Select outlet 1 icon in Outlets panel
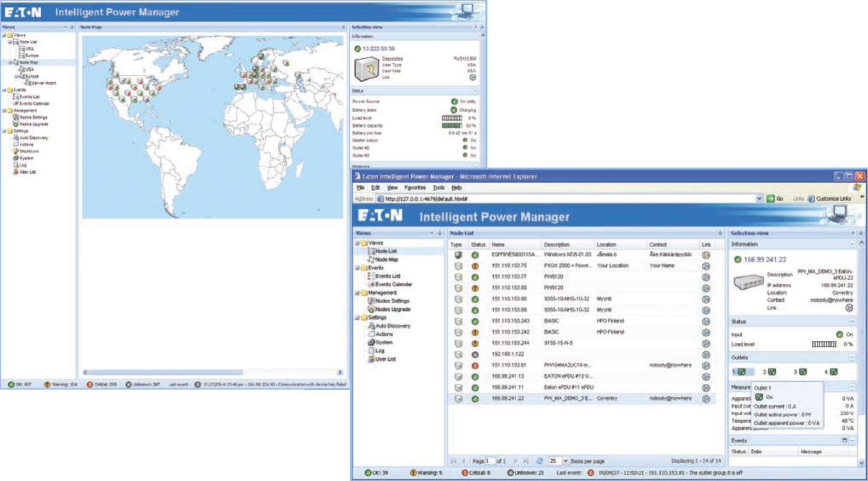Image resolution: width=868 pixels, height=481 pixels. [742, 371]
